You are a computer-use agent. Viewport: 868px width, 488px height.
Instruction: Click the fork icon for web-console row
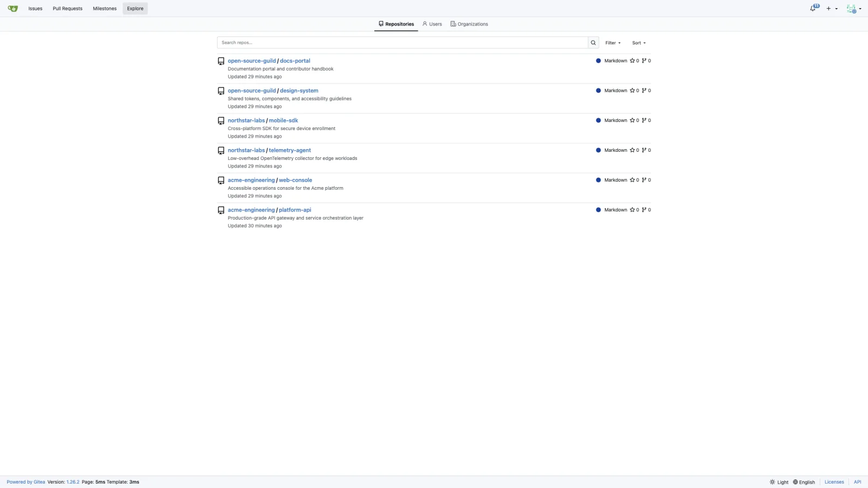coord(644,180)
